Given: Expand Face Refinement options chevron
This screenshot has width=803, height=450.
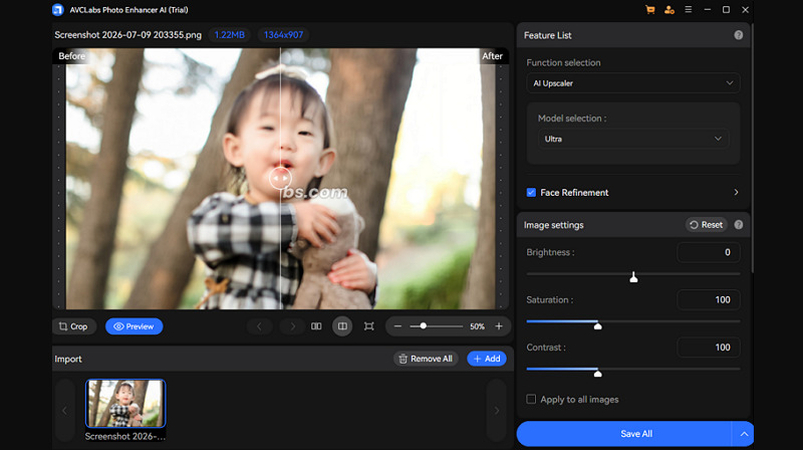Looking at the screenshot, I should pyautogui.click(x=736, y=192).
